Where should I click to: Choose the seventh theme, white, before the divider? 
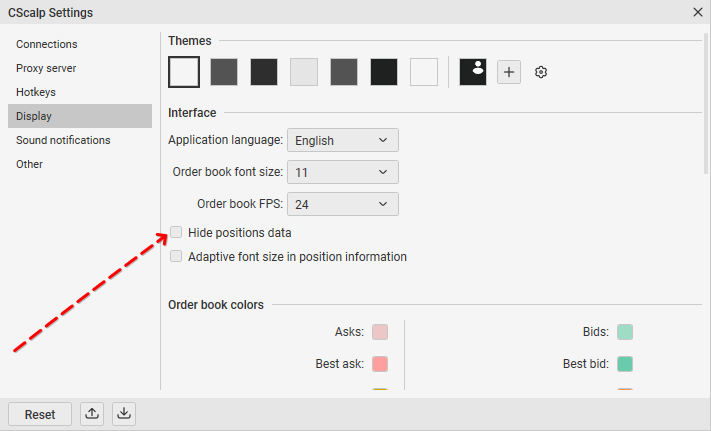[424, 72]
